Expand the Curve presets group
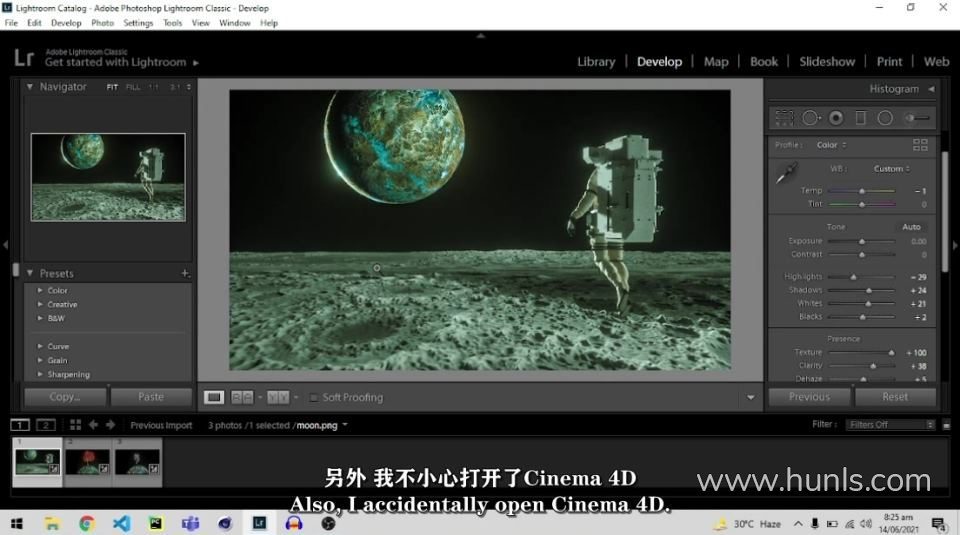The image size is (960, 535). pos(40,346)
